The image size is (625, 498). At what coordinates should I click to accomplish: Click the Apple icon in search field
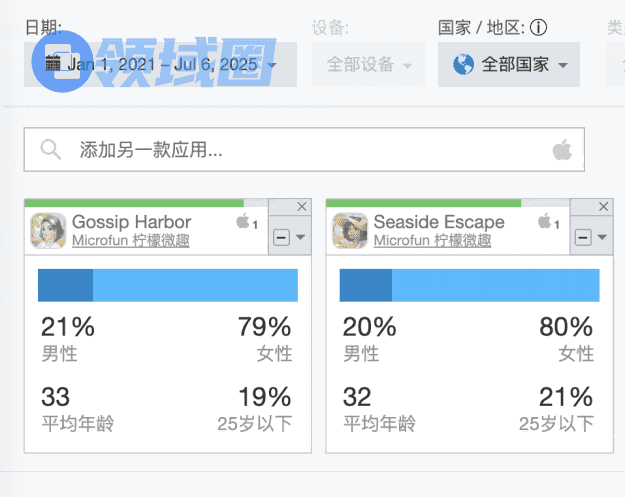[561, 151]
